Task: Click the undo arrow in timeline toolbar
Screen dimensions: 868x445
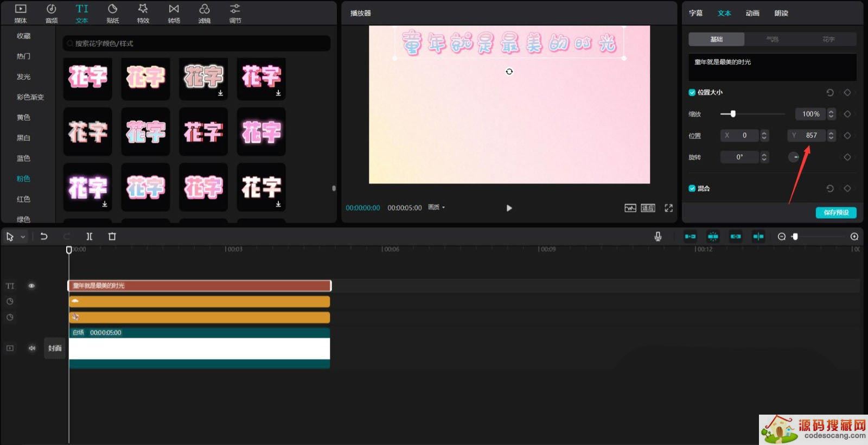Action: (44, 237)
